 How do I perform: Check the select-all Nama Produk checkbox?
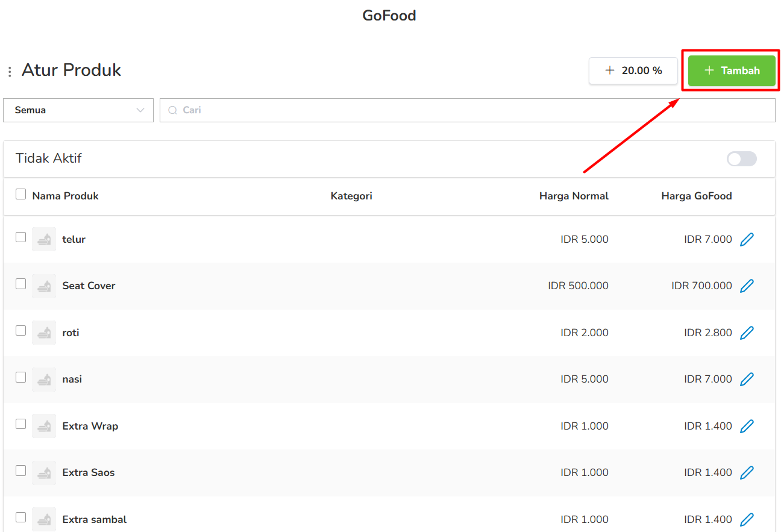point(21,194)
